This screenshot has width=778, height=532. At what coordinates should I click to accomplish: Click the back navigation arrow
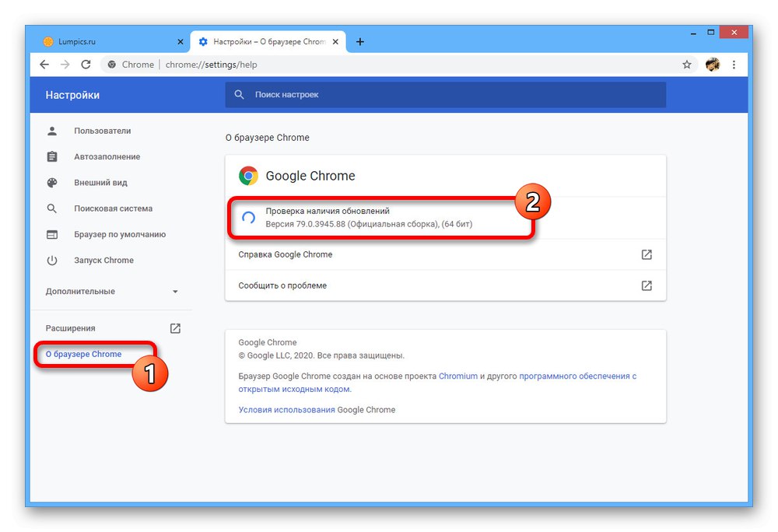[44, 65]
